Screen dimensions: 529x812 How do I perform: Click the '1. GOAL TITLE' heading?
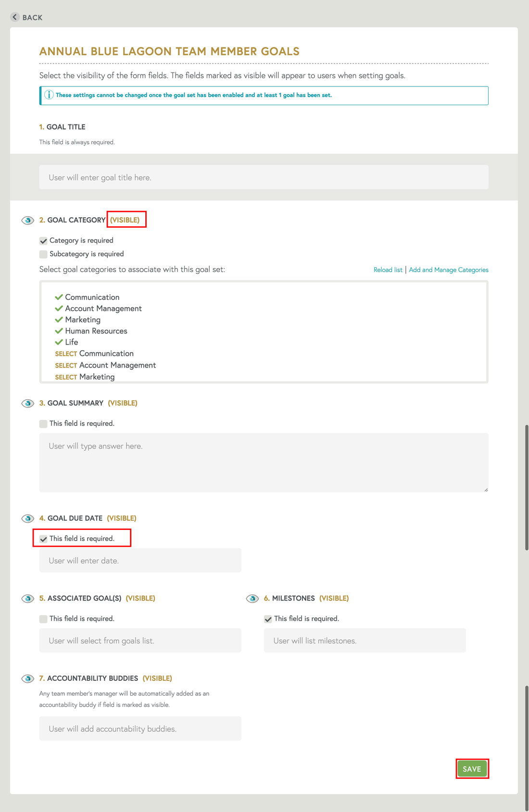[x=63, y=127]
